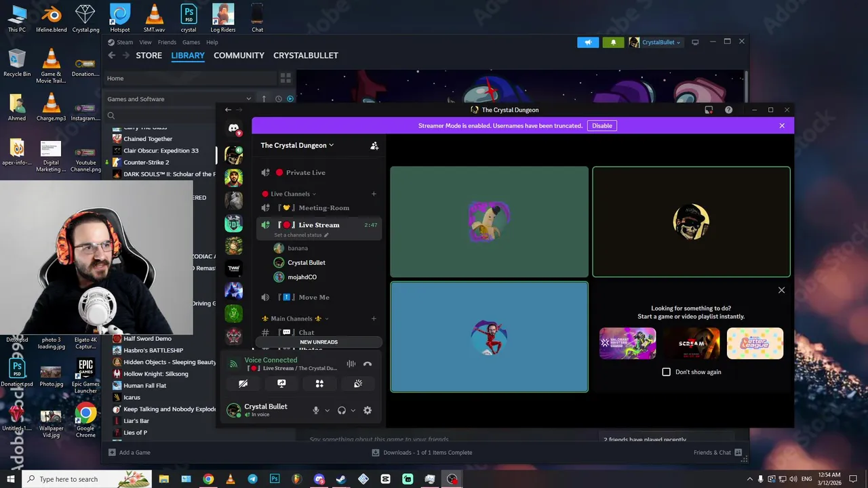Select the Move Me voice channel
Image resolution: width=868 pixels, height=488 pixels.
[x=319, y=298]
